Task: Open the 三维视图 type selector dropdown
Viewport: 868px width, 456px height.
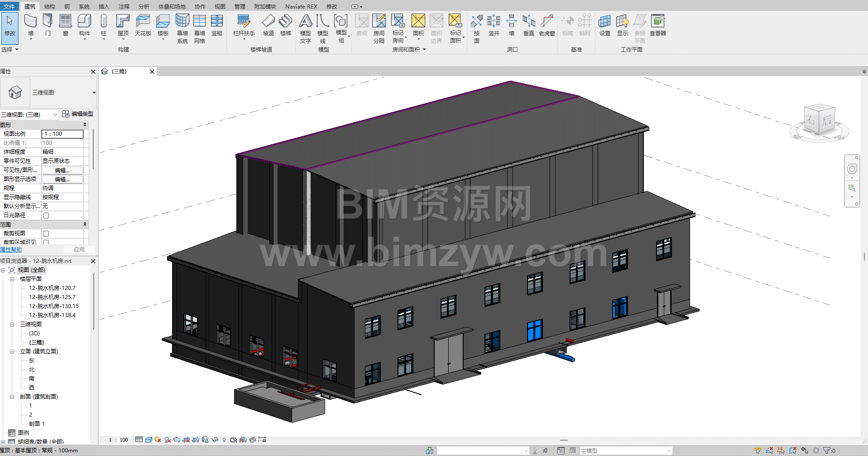Action: tap(94, 93)
